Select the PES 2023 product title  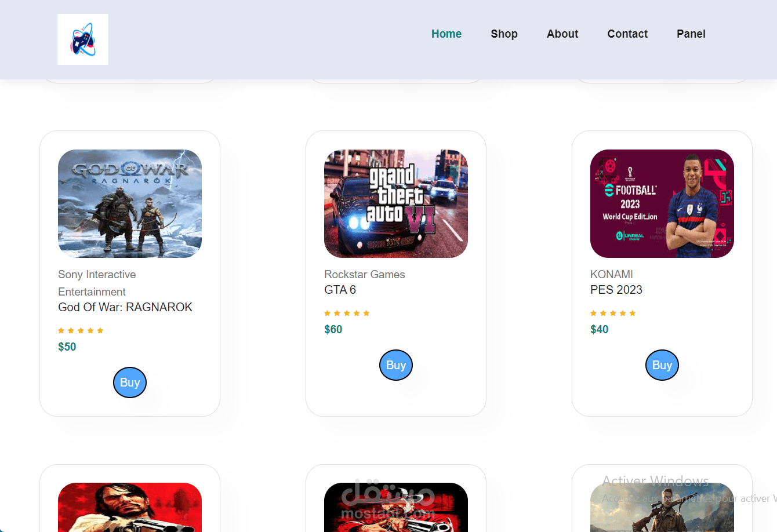616,290
